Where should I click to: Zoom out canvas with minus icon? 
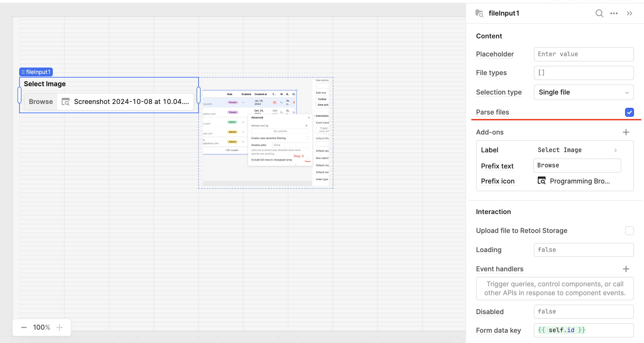click(24, 327)
